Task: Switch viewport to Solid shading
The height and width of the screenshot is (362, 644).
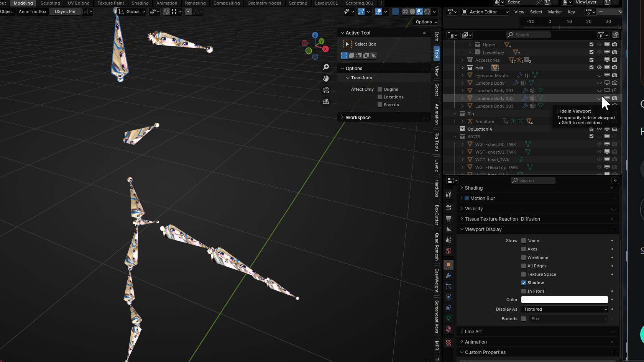Action: 412,11
